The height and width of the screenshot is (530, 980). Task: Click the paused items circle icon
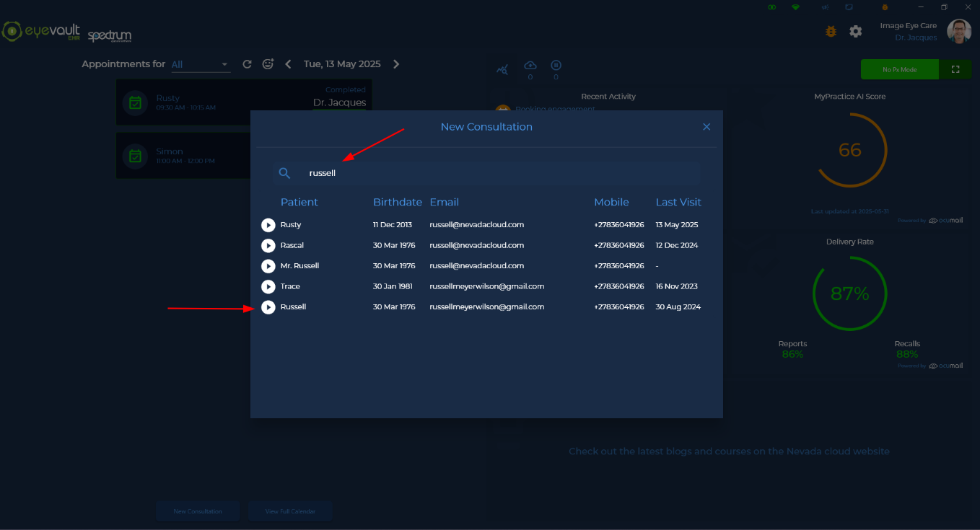(556, 66)
